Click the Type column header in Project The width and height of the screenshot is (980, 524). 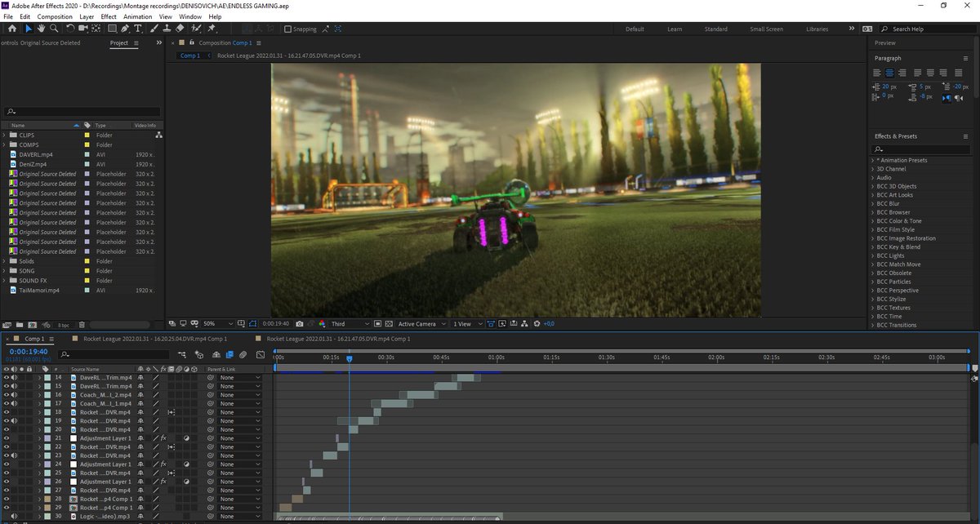[x=101, y=126]
